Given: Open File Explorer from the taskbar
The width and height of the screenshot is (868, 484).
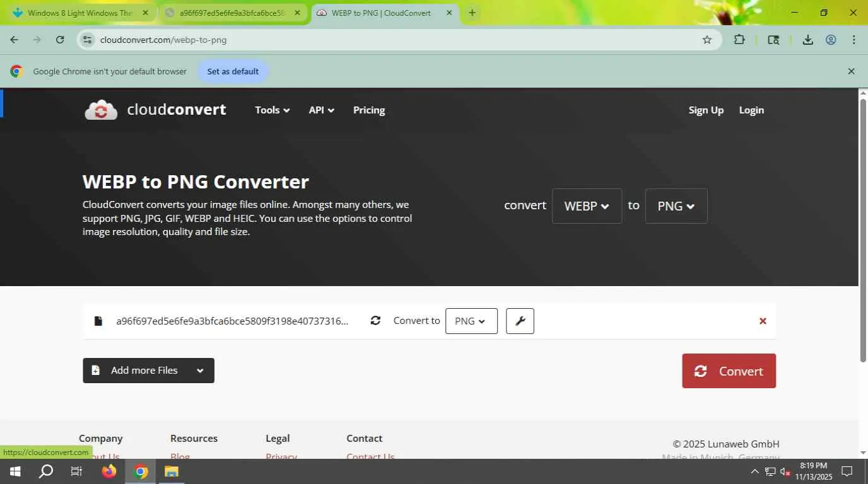Looking at the screenshot, I should click(x=172, y=471).
